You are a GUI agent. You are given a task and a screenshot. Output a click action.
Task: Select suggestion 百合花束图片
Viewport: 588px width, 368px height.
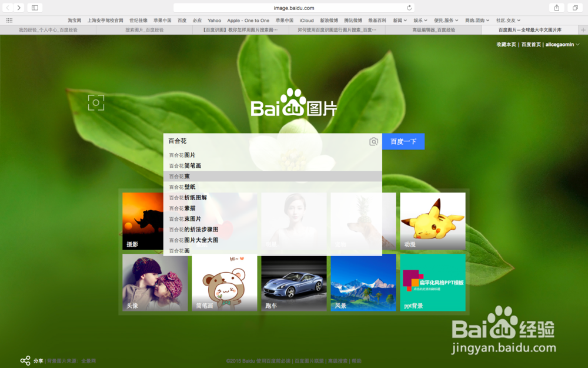pyautogui.click(x=273, y=218)
